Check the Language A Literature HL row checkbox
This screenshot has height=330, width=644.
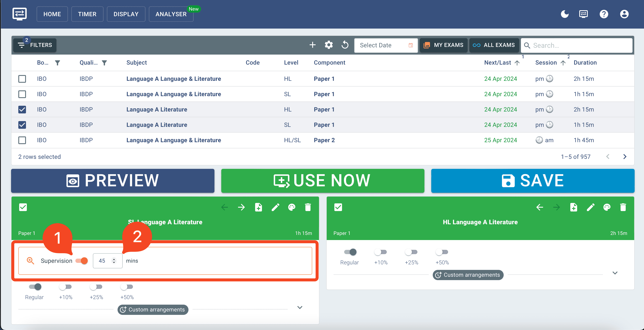tap(22, 109)
